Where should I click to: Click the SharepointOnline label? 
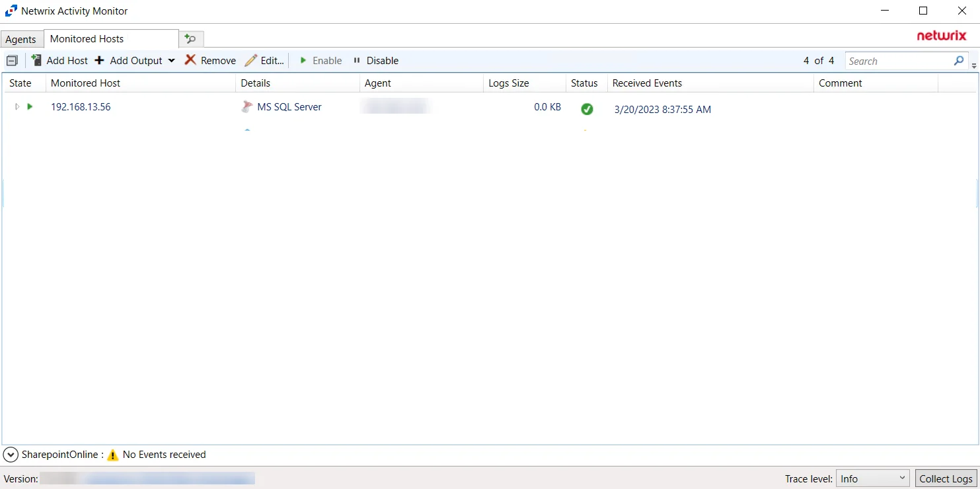(x=59, y=455)
